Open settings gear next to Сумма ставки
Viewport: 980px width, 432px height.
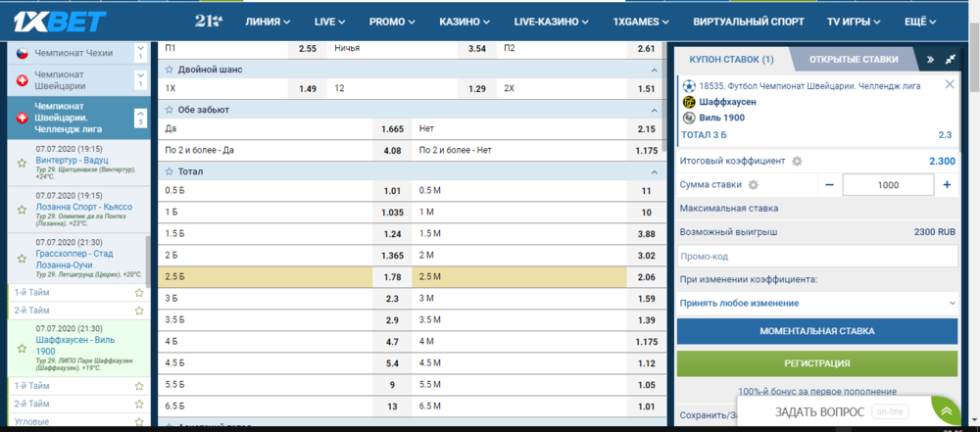(753, 185)
